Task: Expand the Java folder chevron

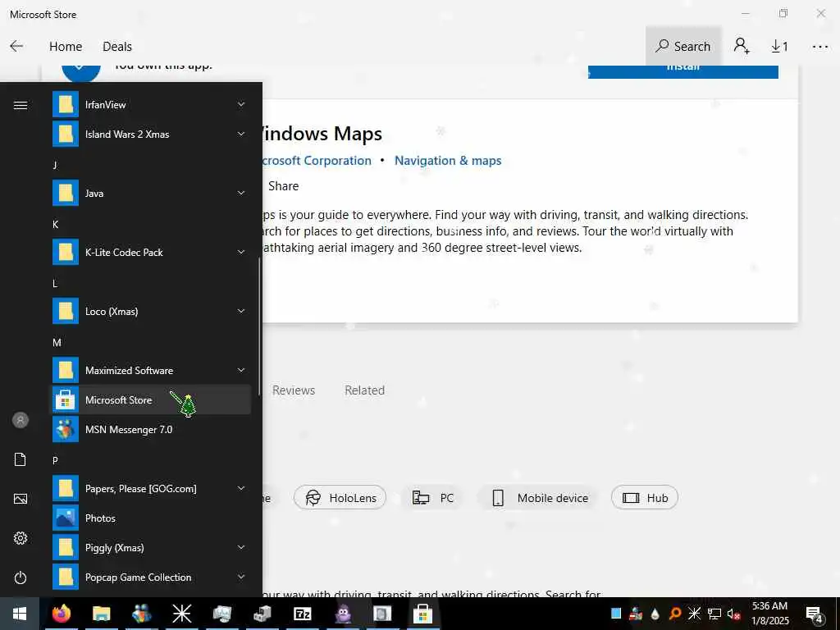Action: pyautogui.click(x=241, y=193)
